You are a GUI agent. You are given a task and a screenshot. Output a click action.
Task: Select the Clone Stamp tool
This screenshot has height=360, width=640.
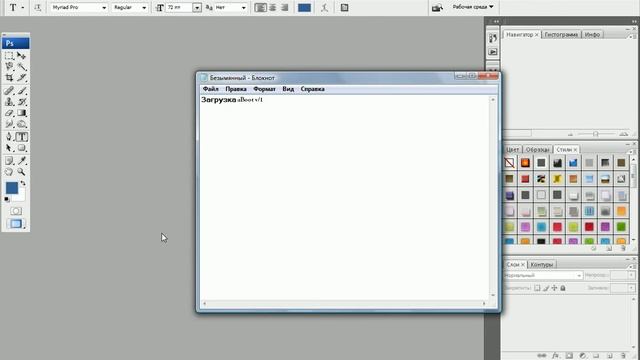9,101
